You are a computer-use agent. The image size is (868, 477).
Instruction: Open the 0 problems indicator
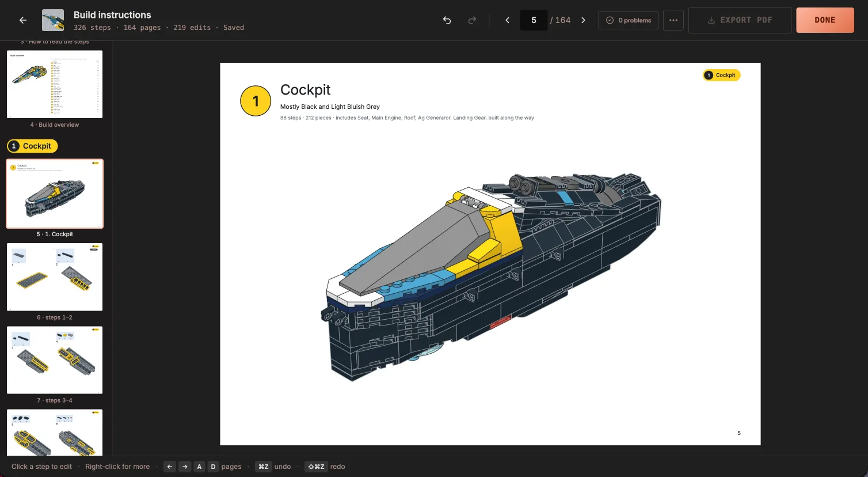[628, 20]
